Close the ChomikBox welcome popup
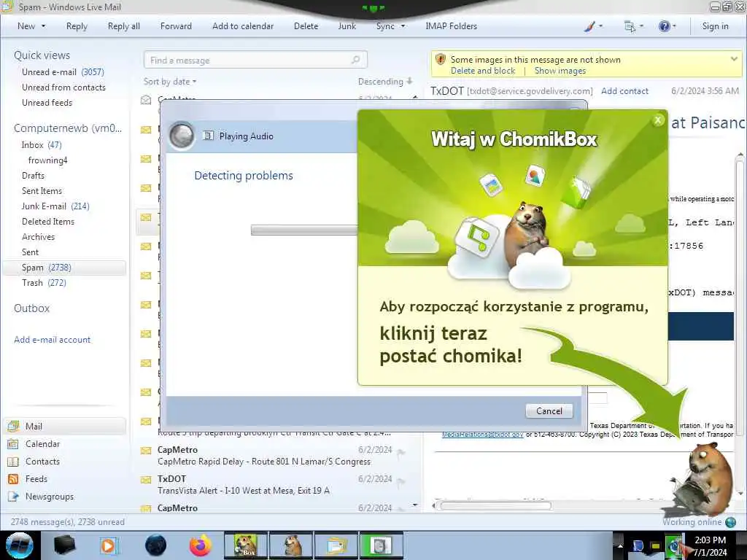 pos(658,120)
